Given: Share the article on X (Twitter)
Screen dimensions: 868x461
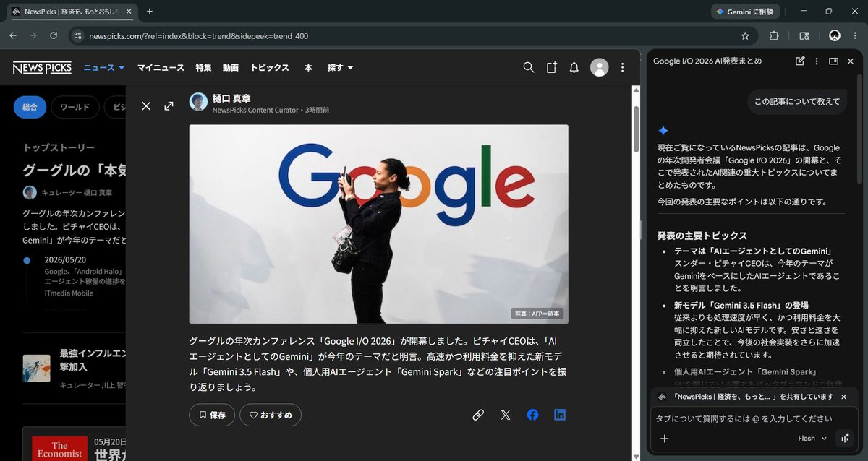Looking at the screenshot, I should (506, 415).
